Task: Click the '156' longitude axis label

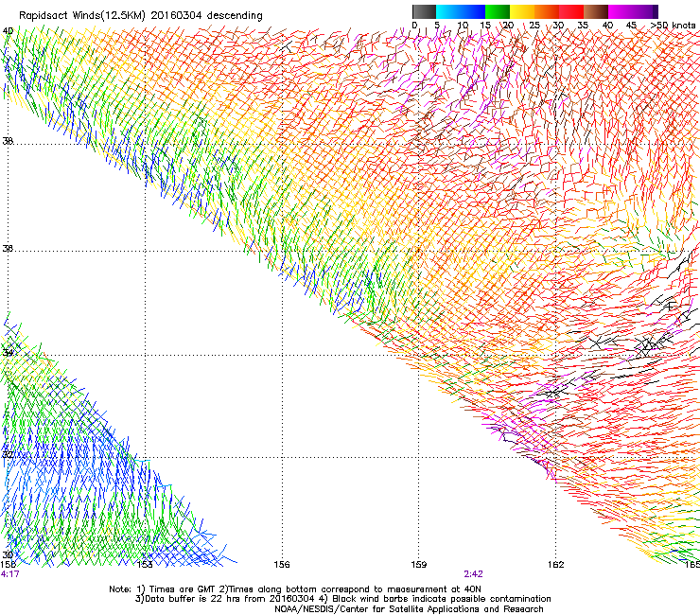Action: pos(282,565)
